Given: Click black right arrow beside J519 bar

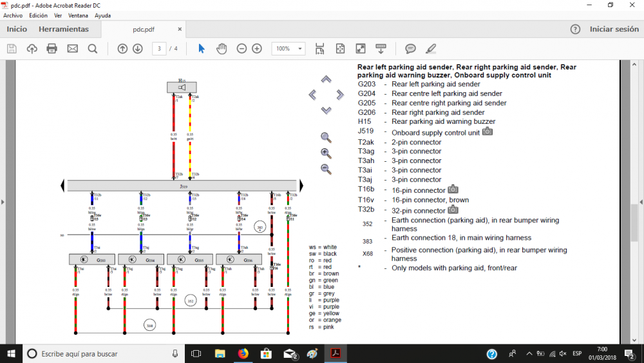Looking at the screenshot, I should pos(301,186).
